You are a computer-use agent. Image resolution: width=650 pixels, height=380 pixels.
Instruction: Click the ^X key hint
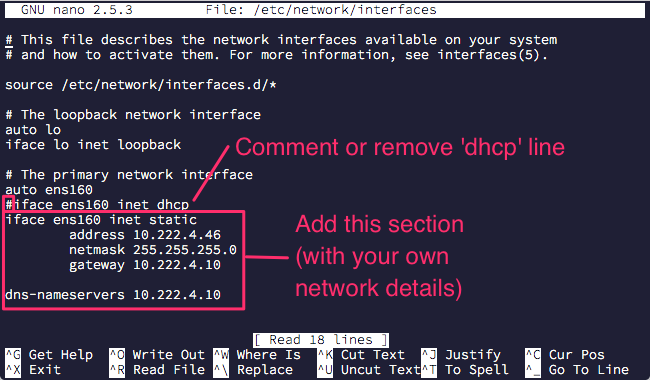coord(13,370)
